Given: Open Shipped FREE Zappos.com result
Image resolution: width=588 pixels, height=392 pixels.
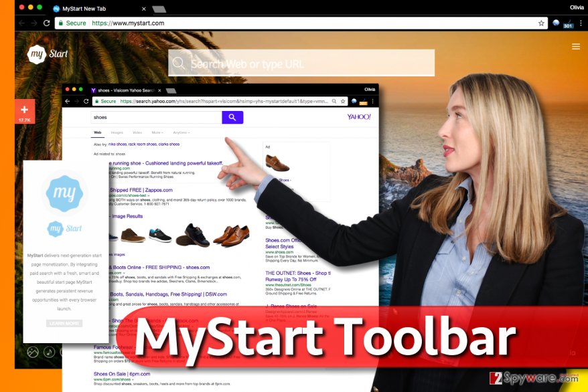Looking at the screenshot, I should click(141, 190).
